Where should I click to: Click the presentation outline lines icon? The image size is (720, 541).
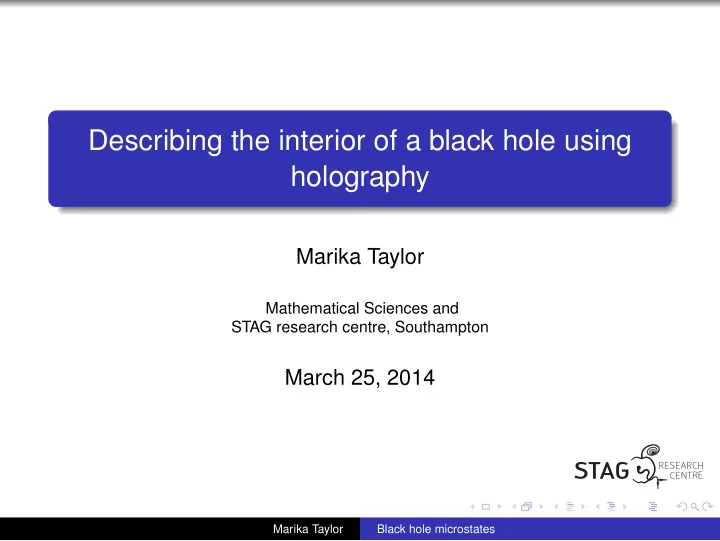[x=653, y=507]
